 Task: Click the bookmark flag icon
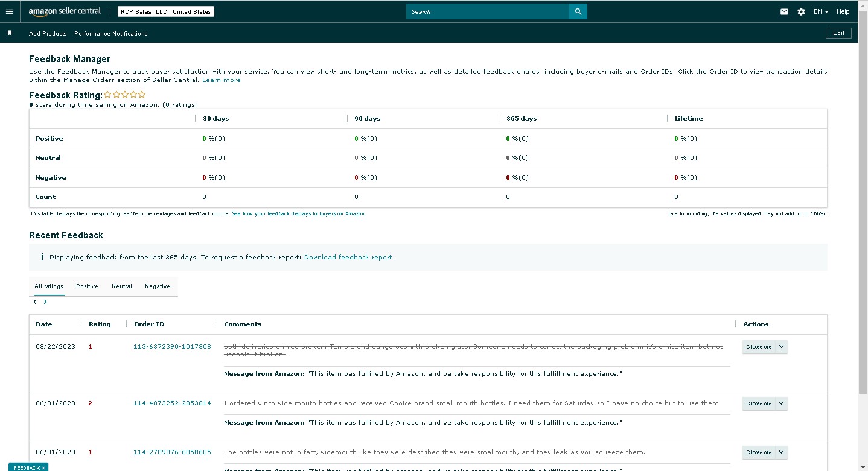pyautogui.click(x=9, y=33)
